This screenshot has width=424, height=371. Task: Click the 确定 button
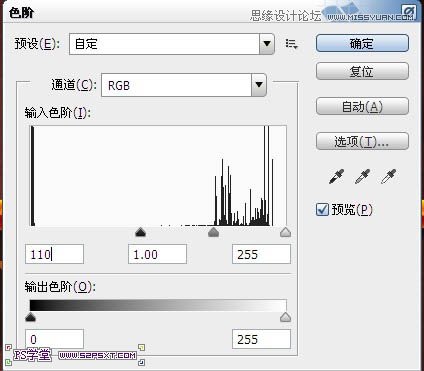(x=362, y=43)
